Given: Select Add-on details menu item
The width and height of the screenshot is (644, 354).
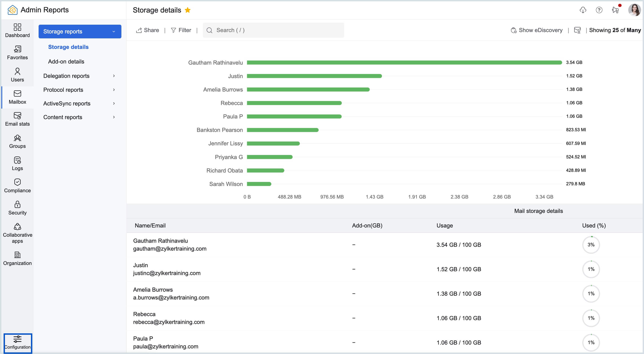Looking at the screenshot, I should (66, 61).
